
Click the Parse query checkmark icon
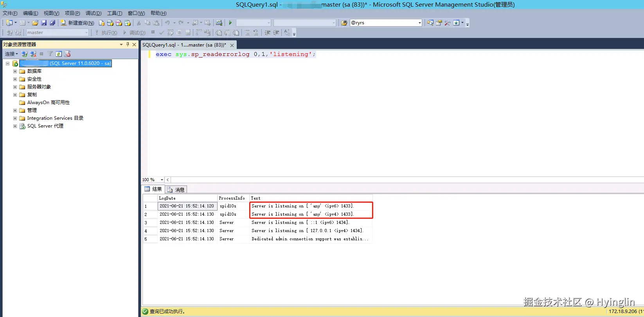coord(162,32)
